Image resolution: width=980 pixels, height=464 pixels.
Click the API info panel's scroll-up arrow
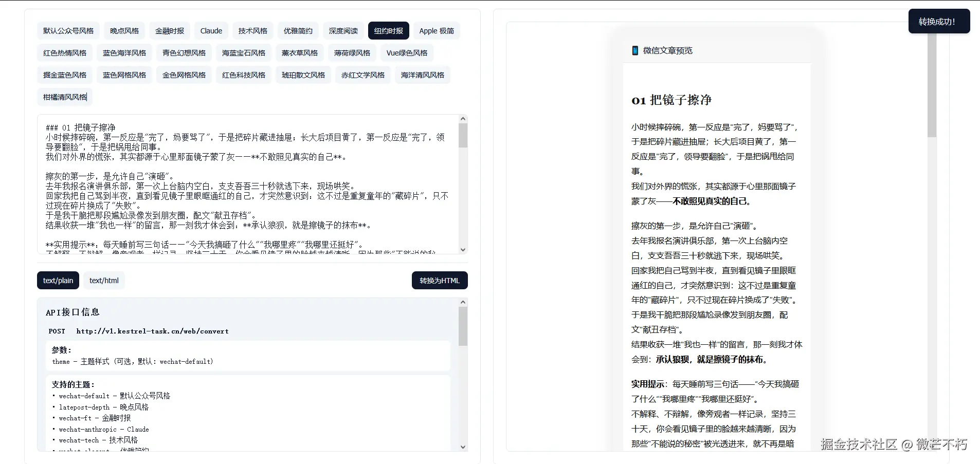463,302
